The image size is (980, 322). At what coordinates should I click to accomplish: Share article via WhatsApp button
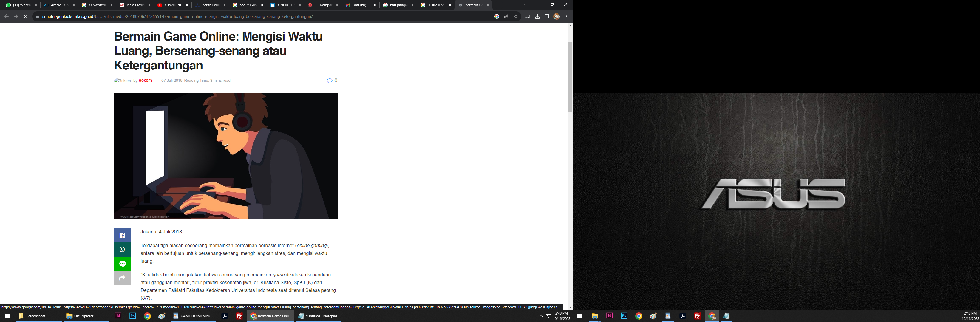click(122, 250)
